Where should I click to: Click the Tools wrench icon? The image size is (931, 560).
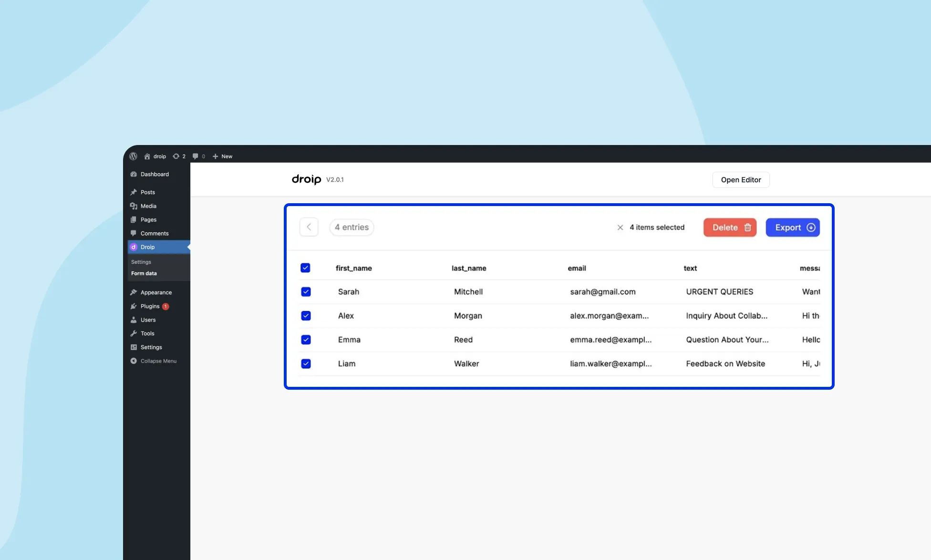(134, 333)
